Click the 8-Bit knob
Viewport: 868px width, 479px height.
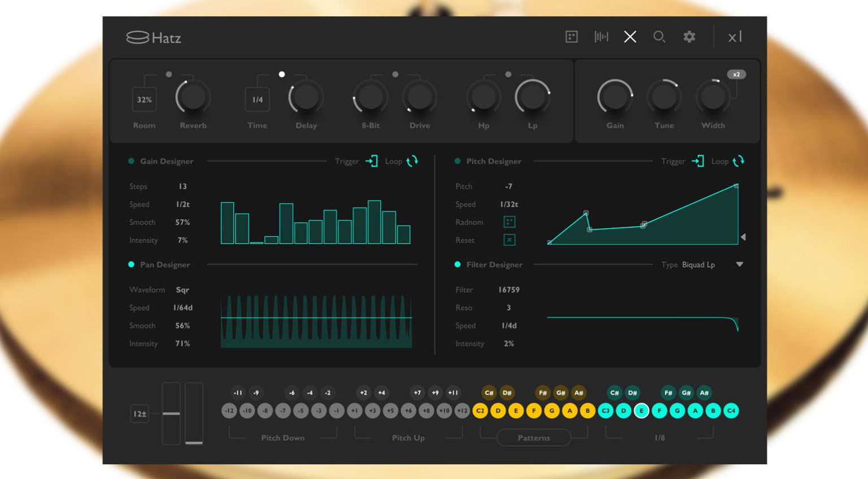pos(371,97)
